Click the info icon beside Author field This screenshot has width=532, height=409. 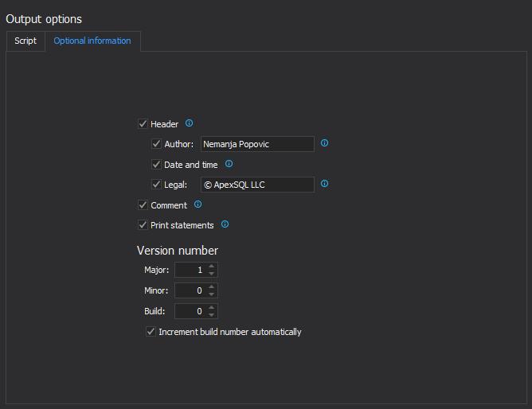tap(325, 144)
